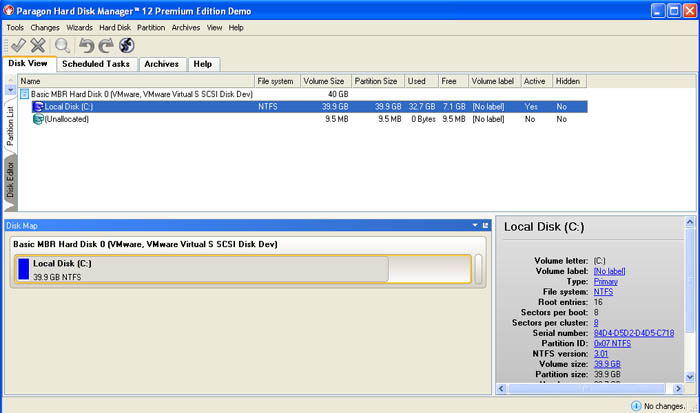Click the Disk Map panel detach button
The image size is (700, 413).
click(486, 225)
